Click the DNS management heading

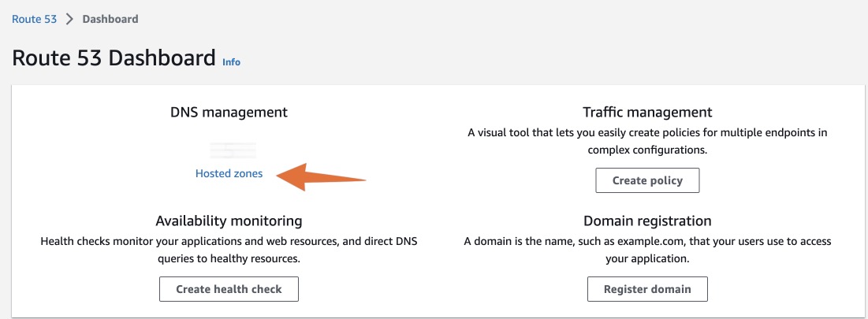click(x=229, y=112)
